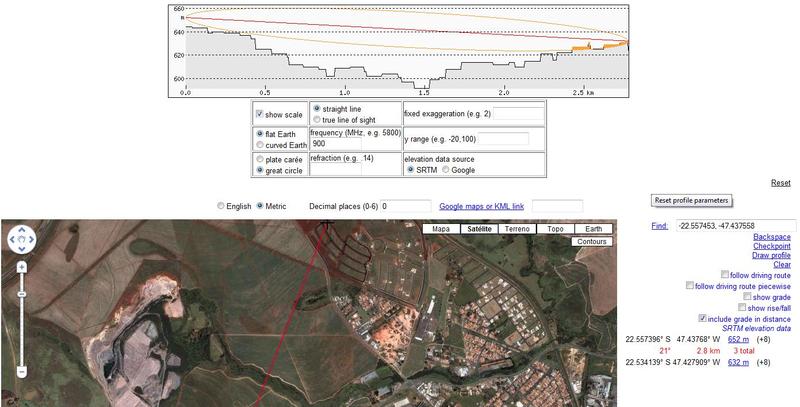Image resolution: width=800 pixels, height=407 pixels.
Task: Click the frequency field containing 900
Action: (x=336, y=143)
